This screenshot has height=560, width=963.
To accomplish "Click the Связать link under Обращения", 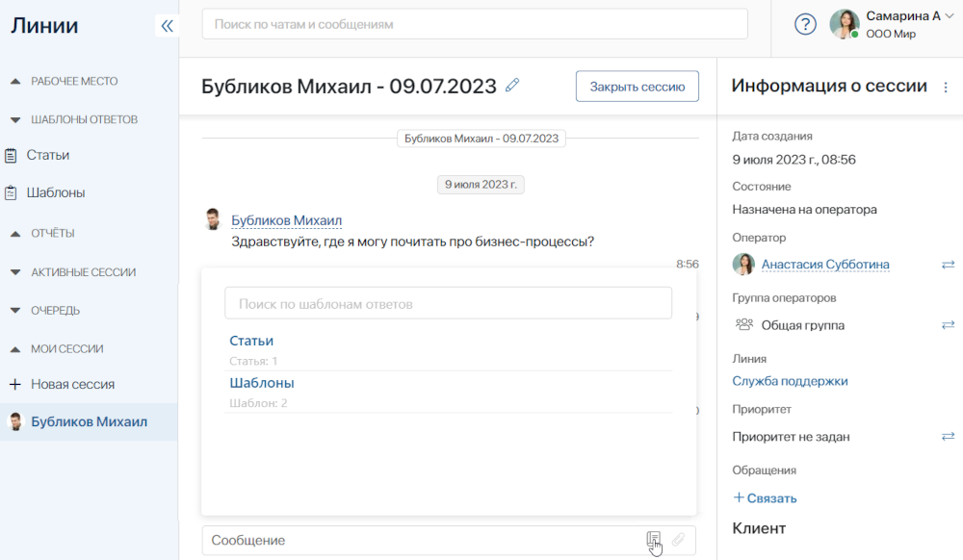I will (x=766, y=498).
